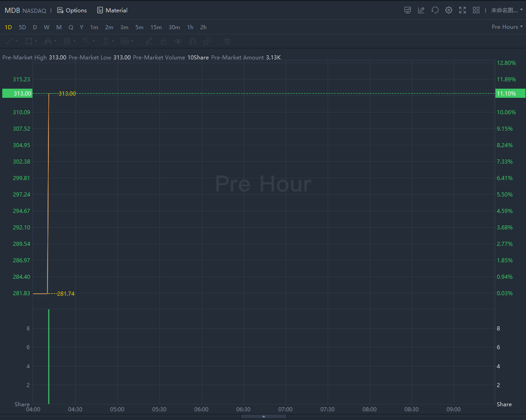Image resolution: width=526 pixels, height=420 pixels.
Task: Expand the wave tool dropdown arrow
Action: click(55, 41)
